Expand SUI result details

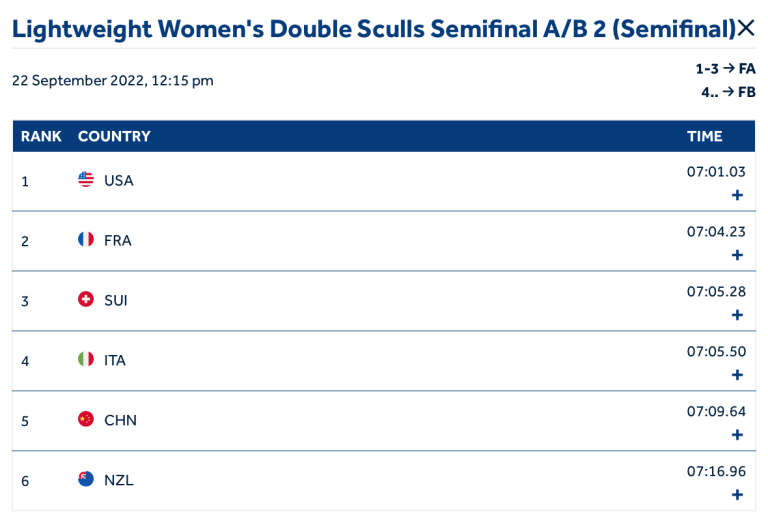(737, 315)
